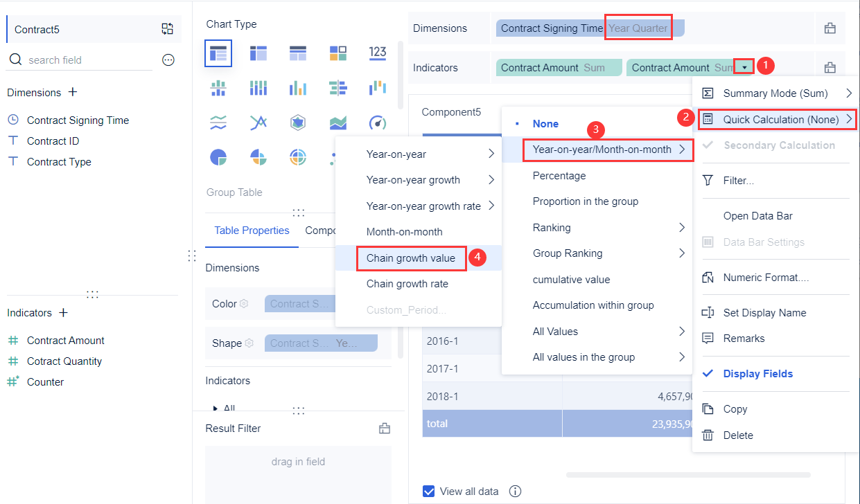
Task: Select the area chart type
Action: (337, 123)
